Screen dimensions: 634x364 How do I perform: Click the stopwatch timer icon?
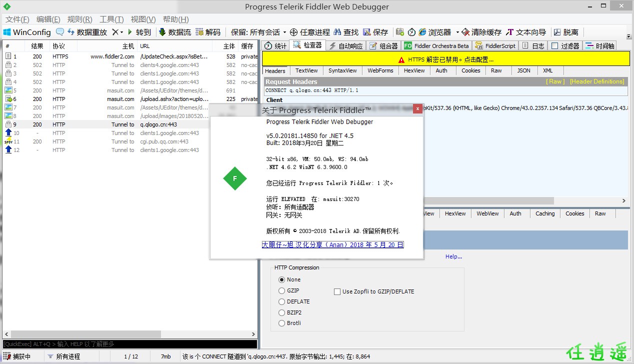(x=411, y=32)
